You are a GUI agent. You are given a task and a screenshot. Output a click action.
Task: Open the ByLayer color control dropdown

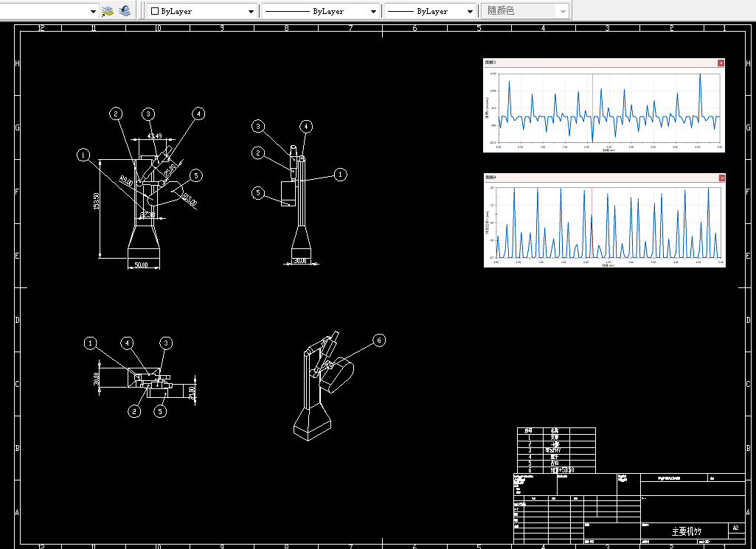coord(201,11)
